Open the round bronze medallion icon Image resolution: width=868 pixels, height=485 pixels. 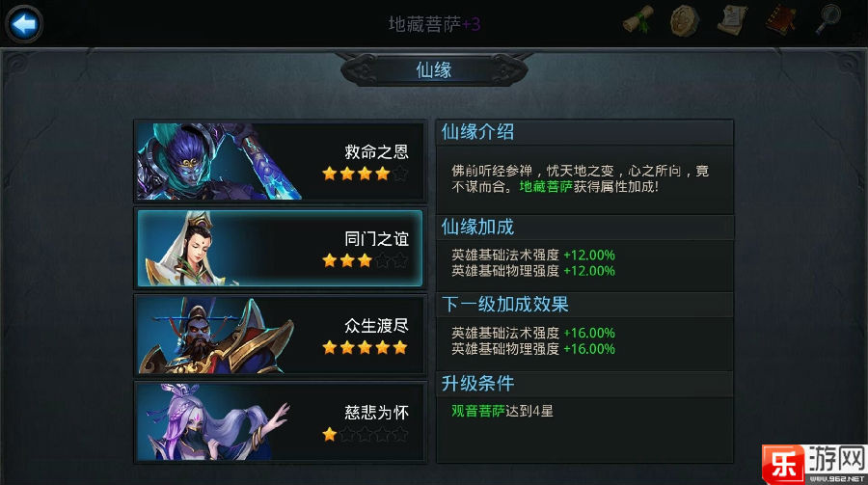pos(686,21)
